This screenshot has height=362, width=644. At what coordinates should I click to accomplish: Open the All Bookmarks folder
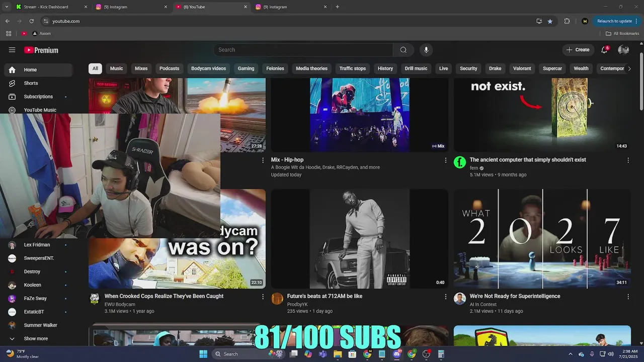click(622, 34)
